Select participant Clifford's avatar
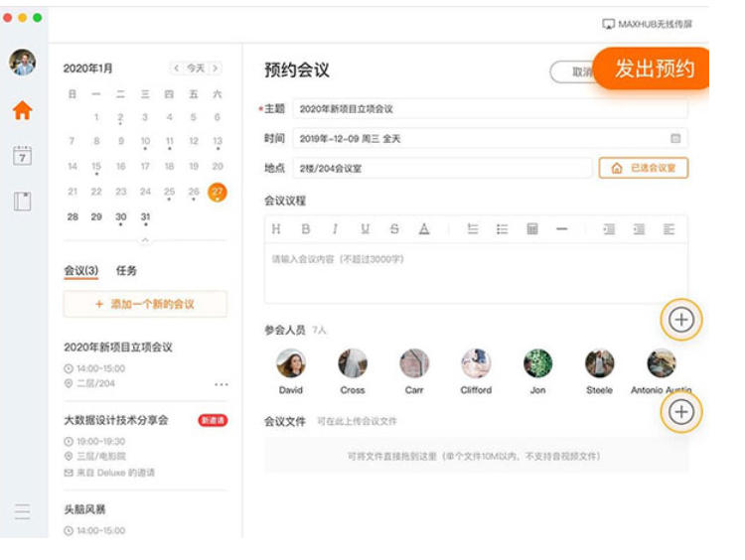The height and width of the screenshot is (560, 745). [x=476, y=362]
